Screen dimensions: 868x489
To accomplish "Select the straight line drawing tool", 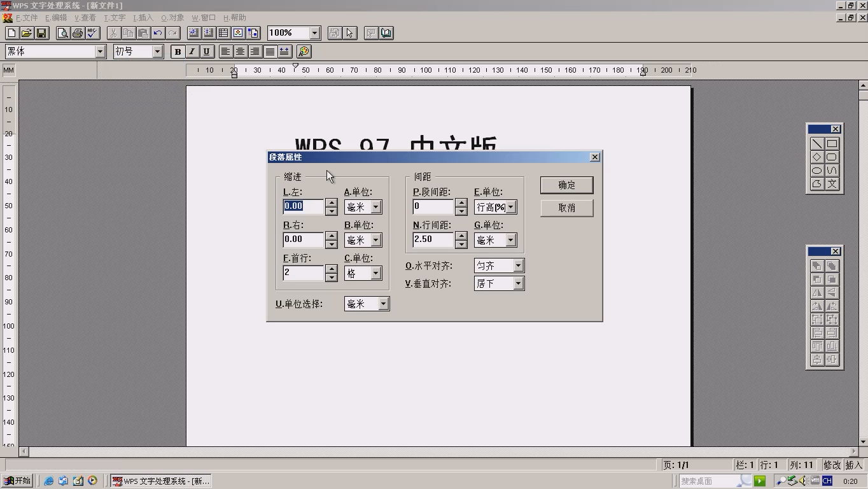I will [x=817, y=144].
